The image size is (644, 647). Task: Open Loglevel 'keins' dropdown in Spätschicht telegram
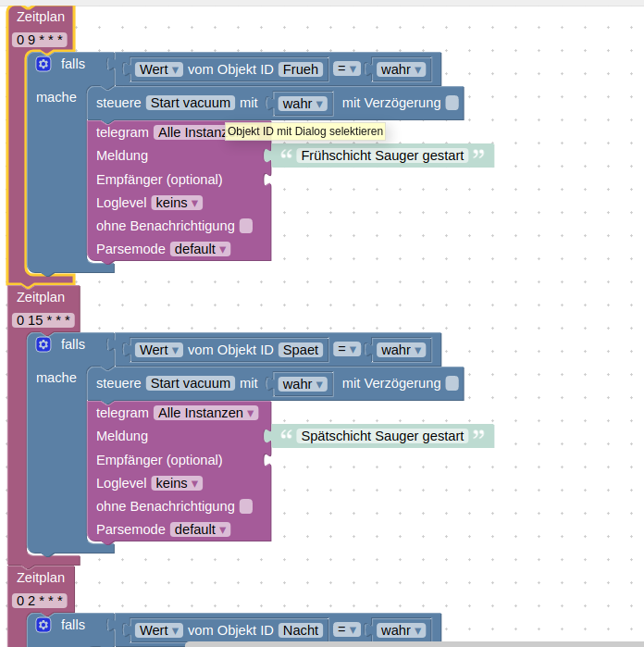click(x=177, y=483)
